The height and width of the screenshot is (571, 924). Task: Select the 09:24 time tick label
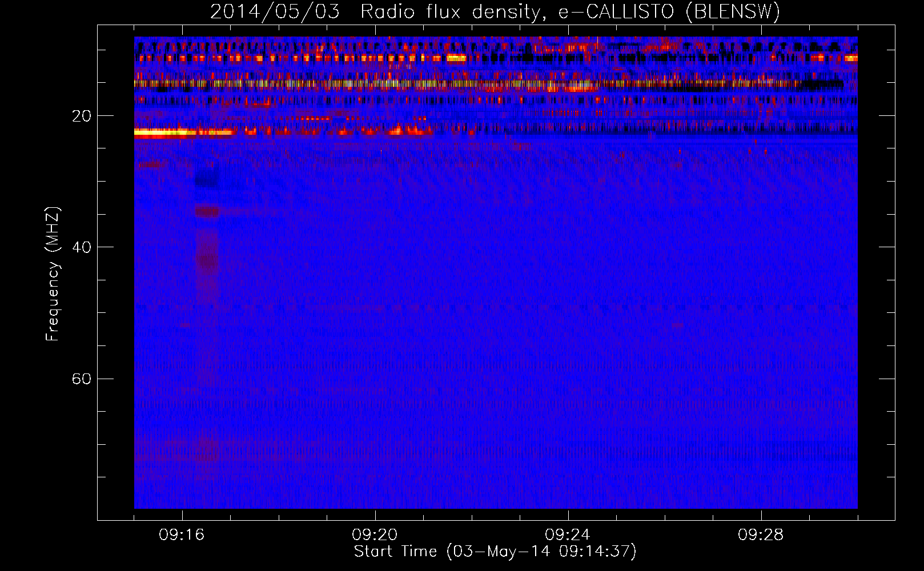(568, 535)
